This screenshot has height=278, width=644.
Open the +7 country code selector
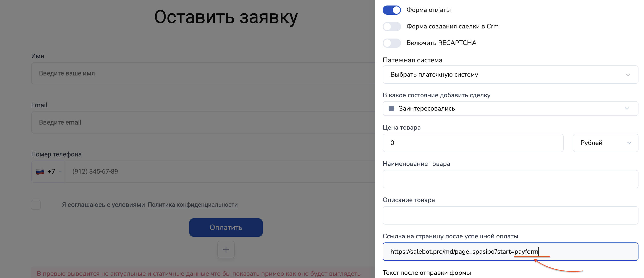pyautogui.click(x=51, y=172)
